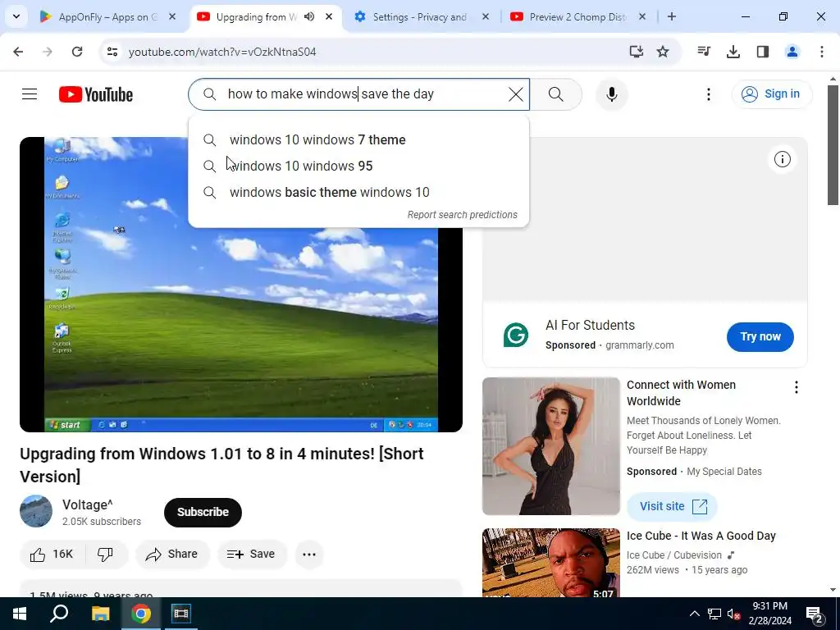Image resolution: width=840 pixels, height=630 pixels.
Task: Choose suggestion 'windows 10 windows 95'
Action: pyautogui.click(x=358, y=166)
